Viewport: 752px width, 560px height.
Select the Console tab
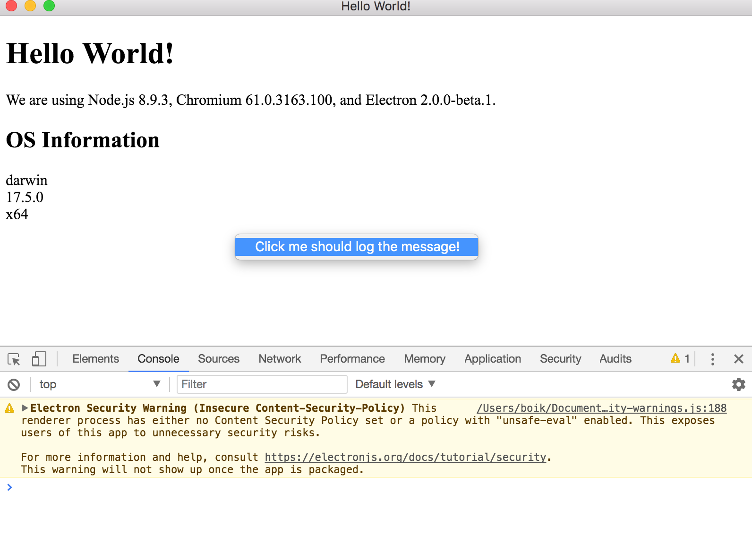(158, 359)
